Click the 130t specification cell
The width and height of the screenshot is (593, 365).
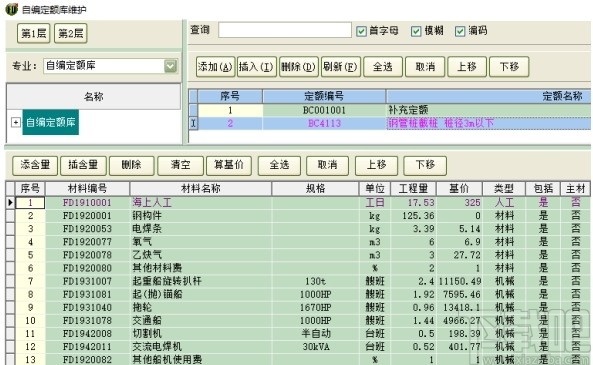coord(315,281)
